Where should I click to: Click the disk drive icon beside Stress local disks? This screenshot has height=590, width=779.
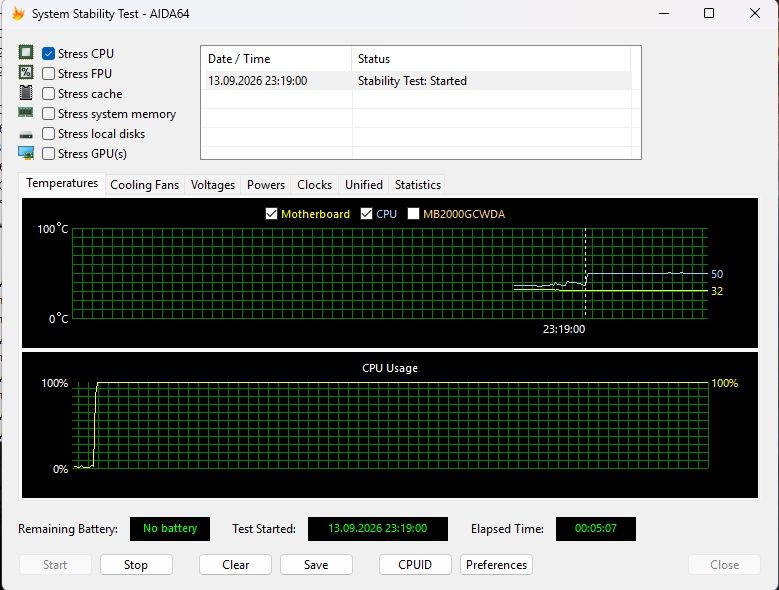pos(26,134)
